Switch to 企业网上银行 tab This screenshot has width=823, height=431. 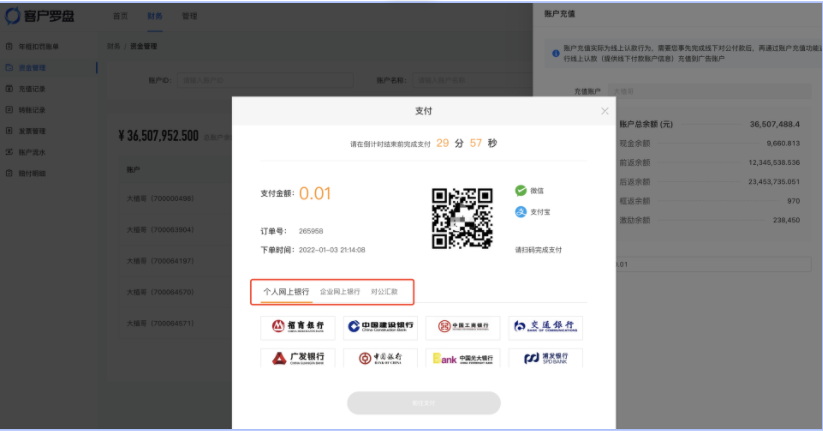pos(340,292)
